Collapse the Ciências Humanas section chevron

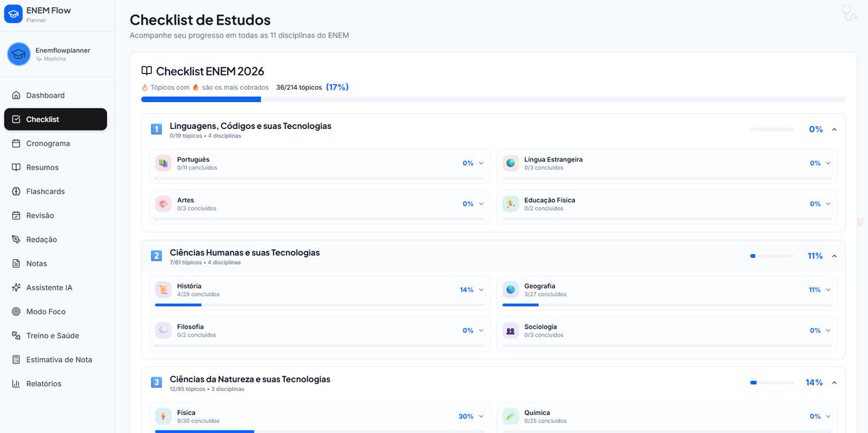pyautogui.click(x=834, y=256)
